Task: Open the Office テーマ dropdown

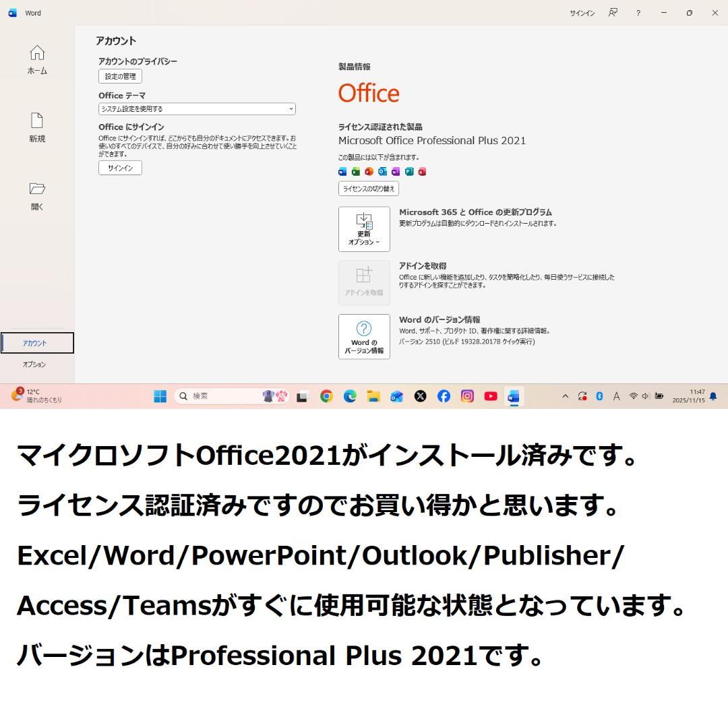Action: (196, 108)
